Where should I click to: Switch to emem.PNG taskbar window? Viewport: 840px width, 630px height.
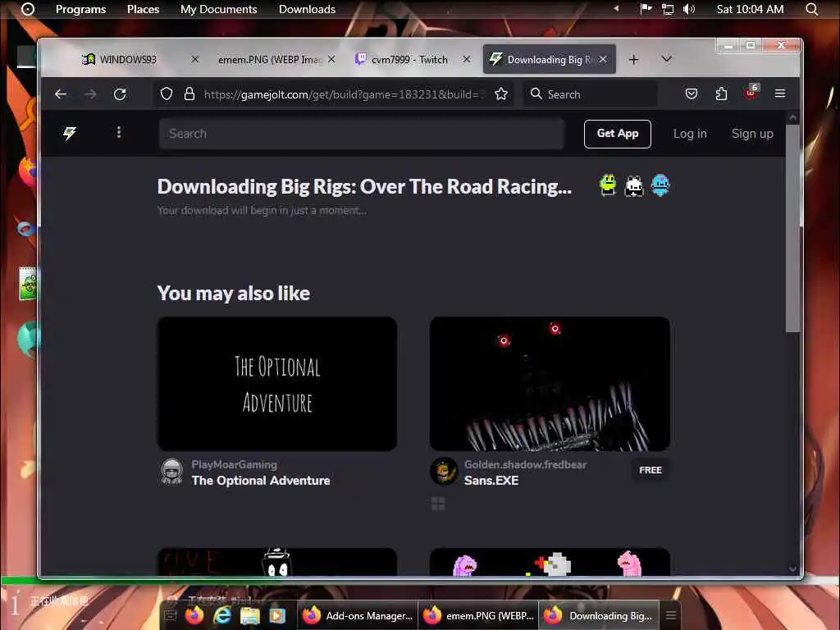tap(478, 615)
